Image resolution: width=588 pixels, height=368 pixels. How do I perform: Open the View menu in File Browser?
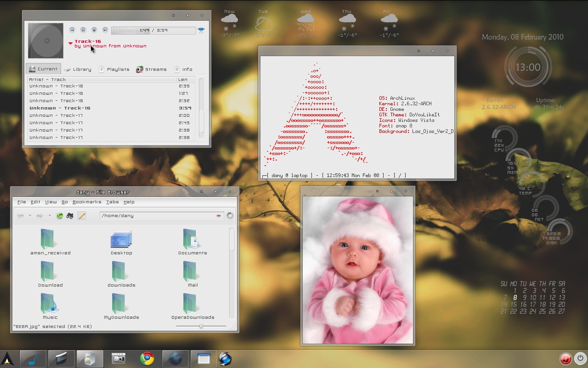coord(51,202)
